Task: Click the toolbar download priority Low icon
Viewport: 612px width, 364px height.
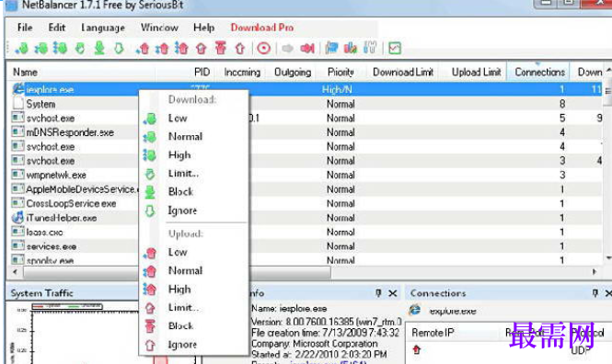Action: [21, 49]
